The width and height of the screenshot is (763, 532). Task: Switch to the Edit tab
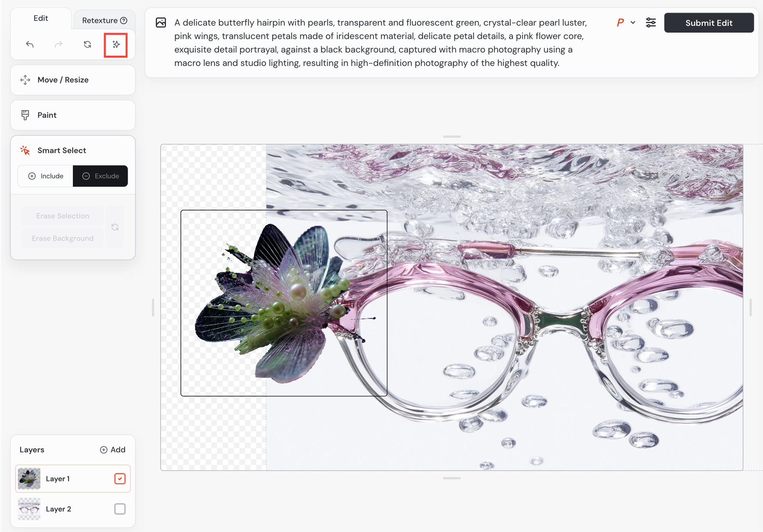tap(41, 18)
